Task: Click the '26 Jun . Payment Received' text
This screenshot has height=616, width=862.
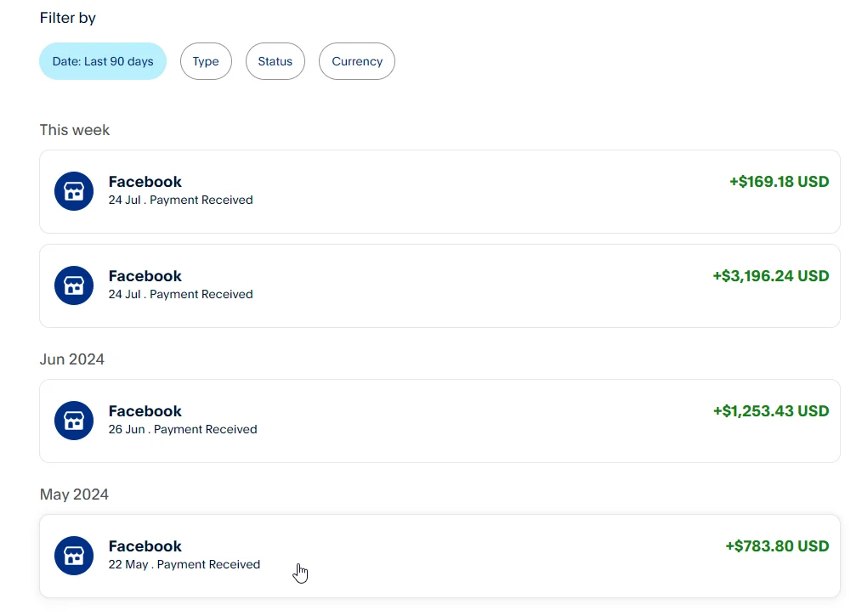Action: click(x=183, y=429)
